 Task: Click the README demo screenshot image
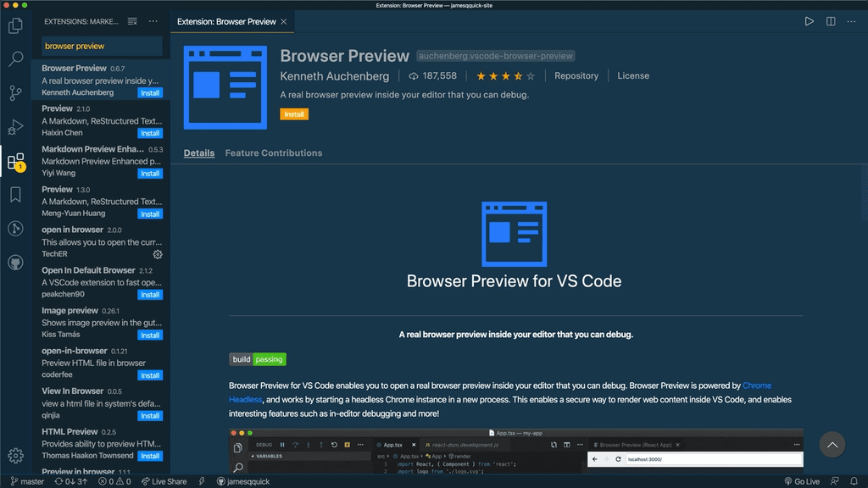click(x=516, y=451)
